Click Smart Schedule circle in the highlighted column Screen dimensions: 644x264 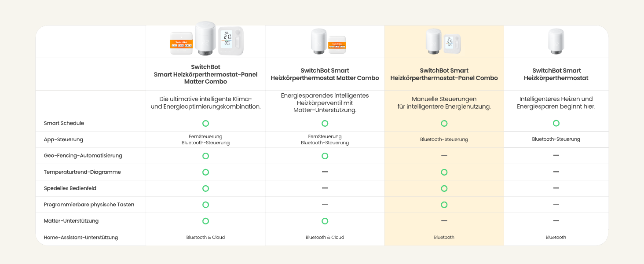click(444, 124)
